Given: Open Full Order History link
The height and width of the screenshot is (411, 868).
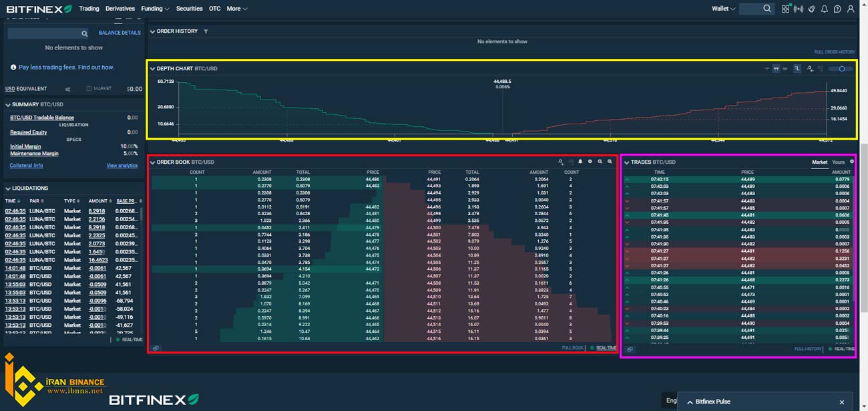Looking at the screenshot, I should 835,52.
